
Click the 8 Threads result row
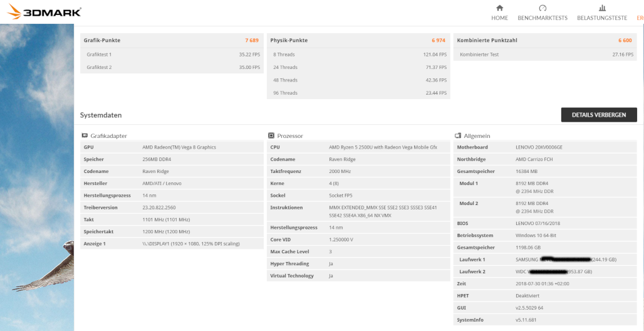click(x=358, y=55)
